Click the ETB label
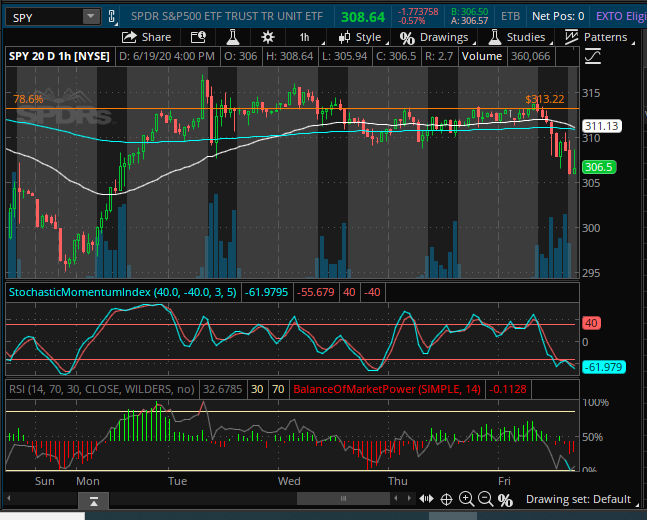 (x=510, y=17)
